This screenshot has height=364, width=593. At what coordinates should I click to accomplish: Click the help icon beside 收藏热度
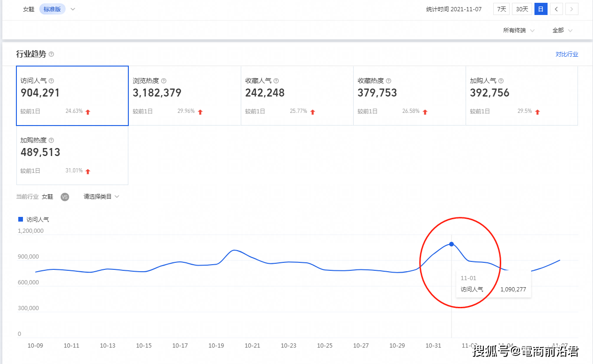pyautogui.click(x=388, y=81)
